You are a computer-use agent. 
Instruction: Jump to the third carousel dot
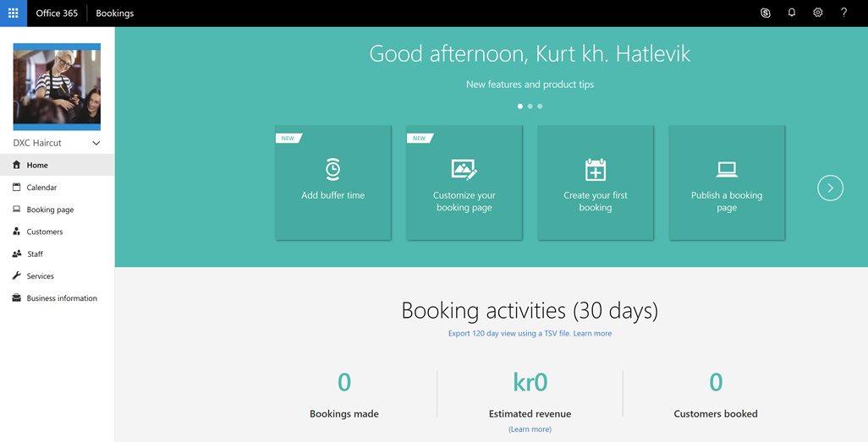[x=540, y=106]
